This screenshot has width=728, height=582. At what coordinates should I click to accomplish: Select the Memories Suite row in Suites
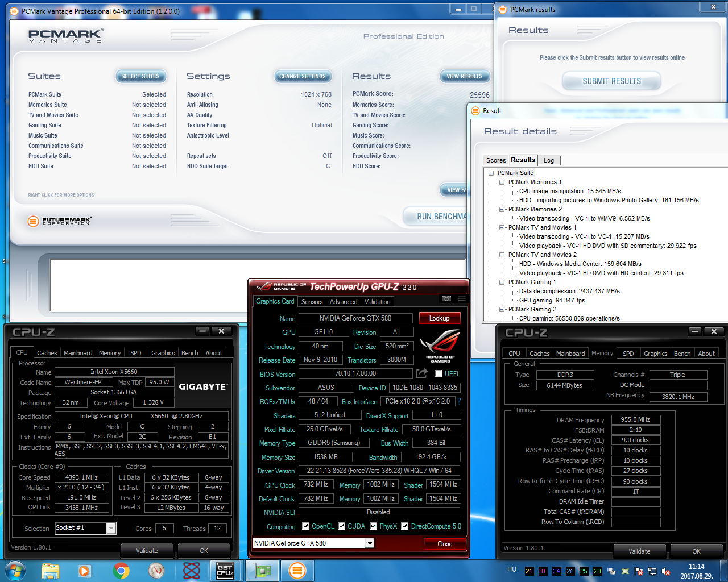click(x=97, y=105)
